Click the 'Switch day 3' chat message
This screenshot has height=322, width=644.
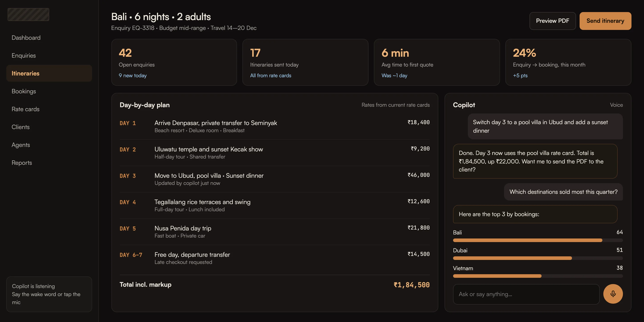click(545, 126)
